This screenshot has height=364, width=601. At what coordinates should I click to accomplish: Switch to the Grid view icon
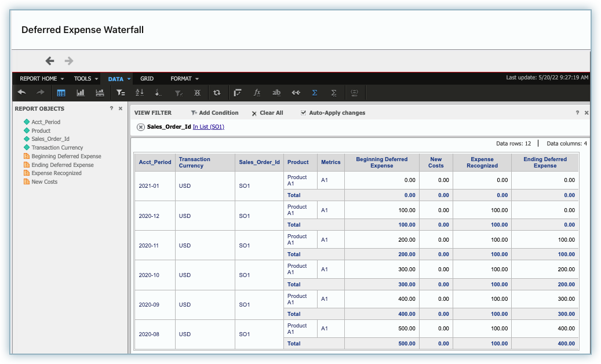pos(61,93)
